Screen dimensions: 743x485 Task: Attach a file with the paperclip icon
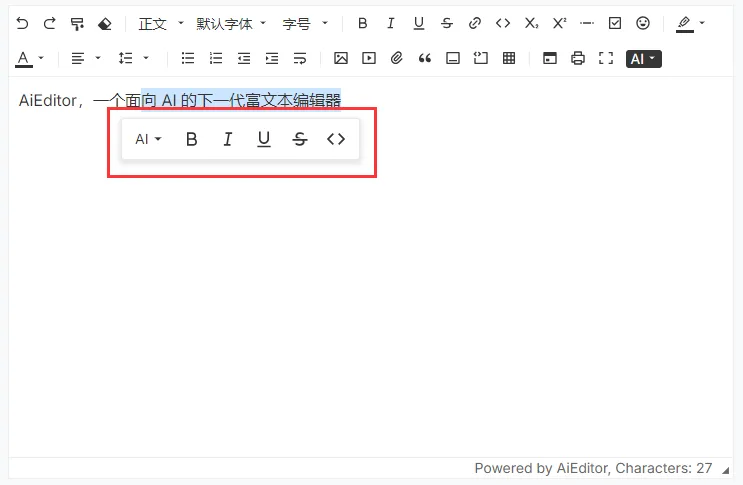pyautogui.click(x=397, y=58)
